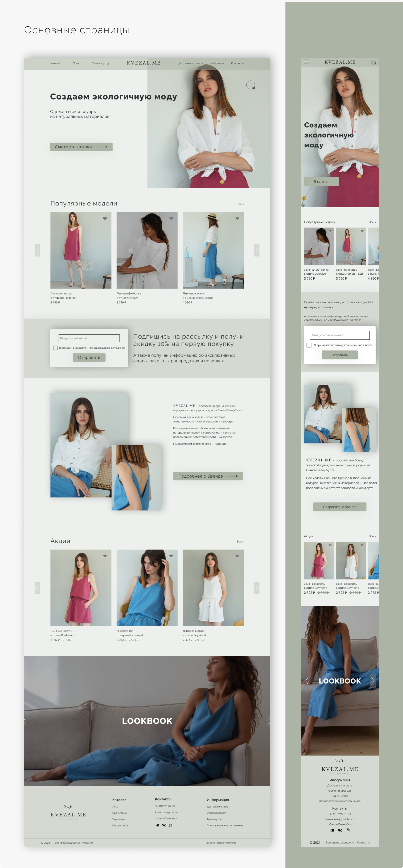Open Доставка и оплата nav item
403x868 pixels.
point(191,63)
